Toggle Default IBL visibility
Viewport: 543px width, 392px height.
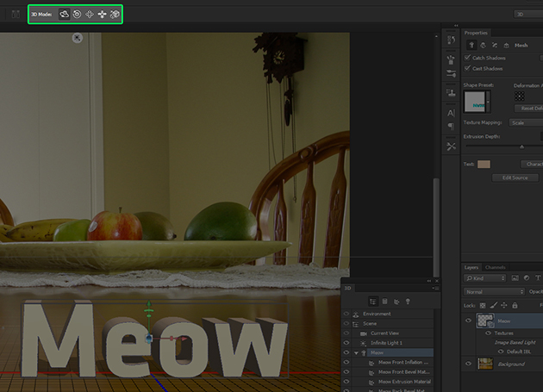pos(501,352)
